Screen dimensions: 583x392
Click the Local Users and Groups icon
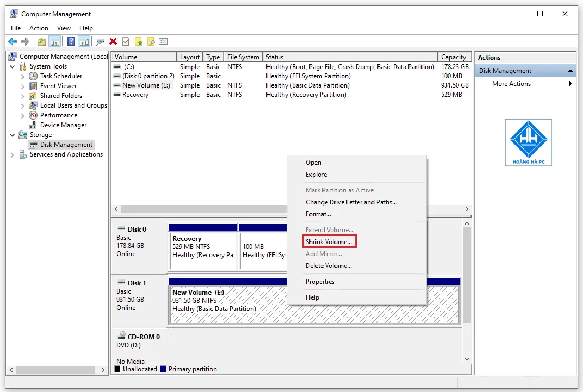[x=34, y=105]
